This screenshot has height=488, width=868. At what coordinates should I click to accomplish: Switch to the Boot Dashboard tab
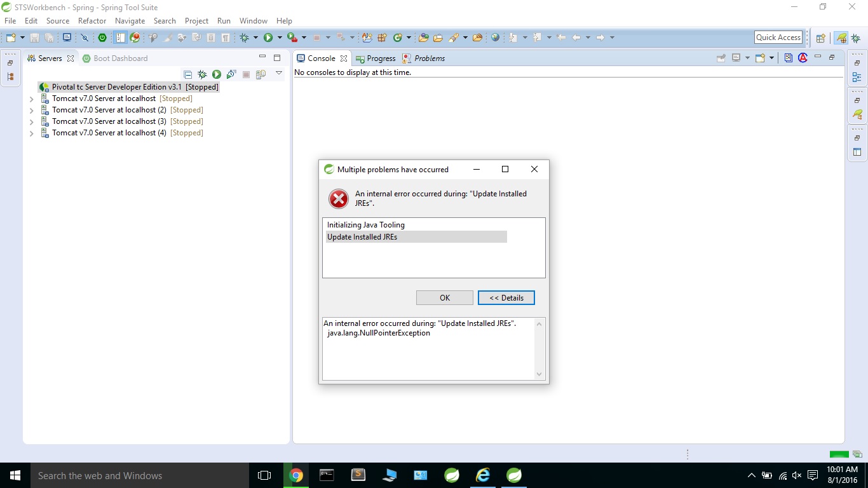tap(115, 58)
